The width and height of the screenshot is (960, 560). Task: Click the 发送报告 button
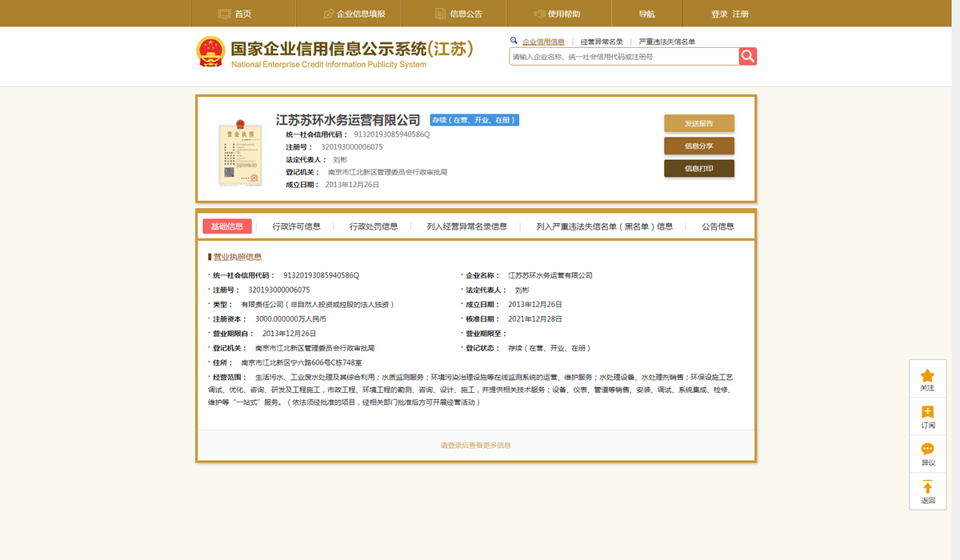(699, 123)
